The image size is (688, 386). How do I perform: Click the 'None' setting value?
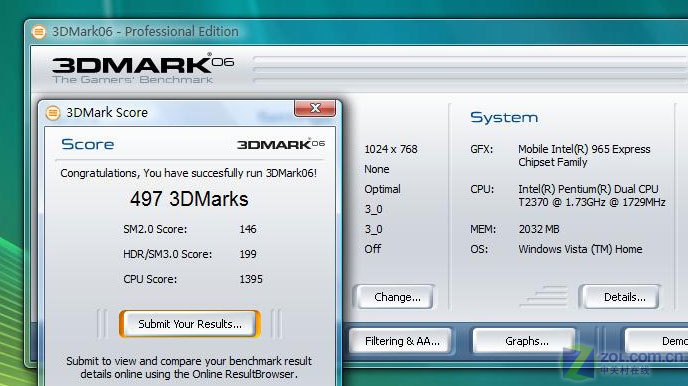tap(376, 169)
